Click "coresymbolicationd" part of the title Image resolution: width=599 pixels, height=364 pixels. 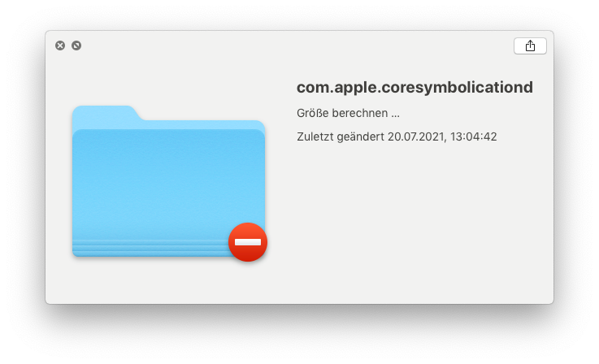tap(457, 88)
